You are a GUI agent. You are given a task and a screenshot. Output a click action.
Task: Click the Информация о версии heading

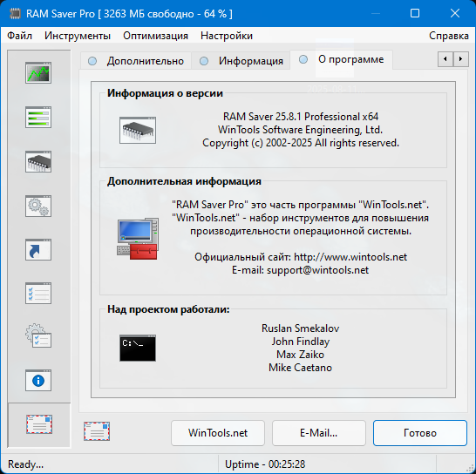coord(165,93)
